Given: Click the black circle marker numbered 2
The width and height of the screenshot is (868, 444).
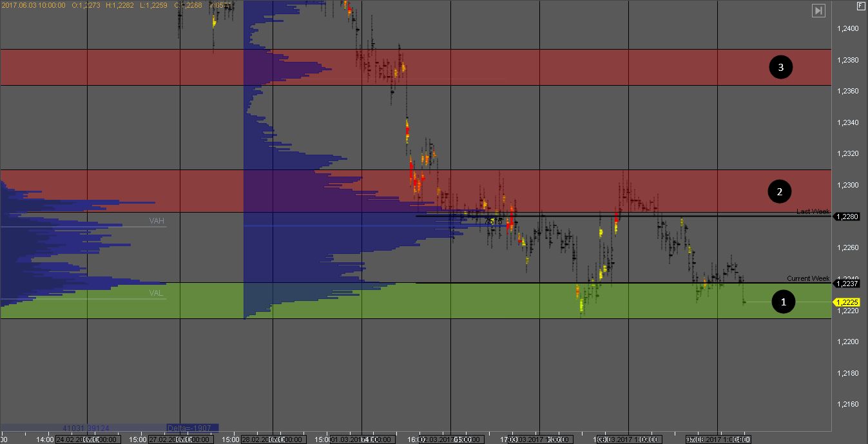Looking at the screenshot, I should [x=780, y=191].
